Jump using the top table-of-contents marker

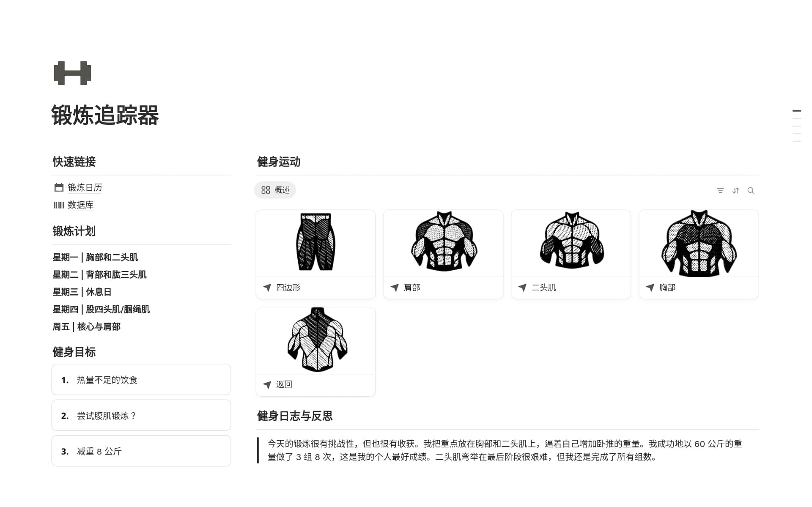tap(796, 111)
